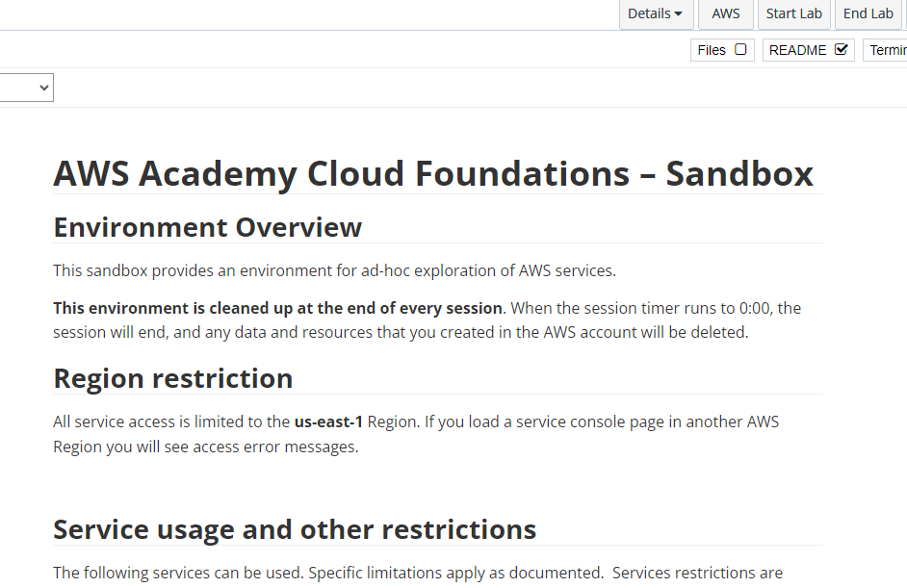Click the sentence about ad-hoc exploration
Viewport: 907px width, 588px height.
click(x=334, y=270)
